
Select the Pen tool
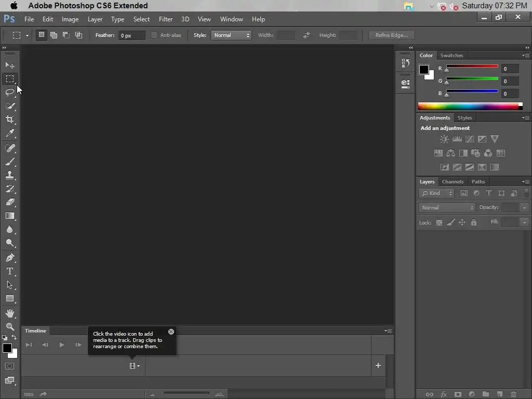(10, 258)
